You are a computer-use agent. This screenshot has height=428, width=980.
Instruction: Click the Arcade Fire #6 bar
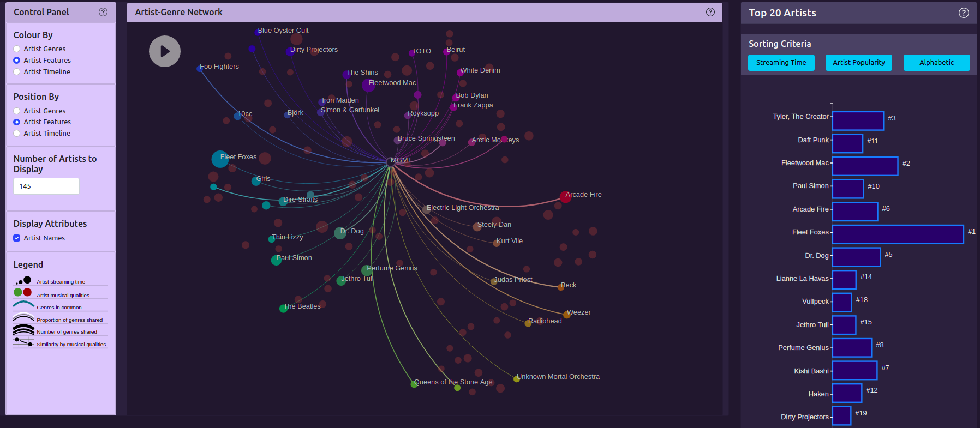tap(855, 212)
